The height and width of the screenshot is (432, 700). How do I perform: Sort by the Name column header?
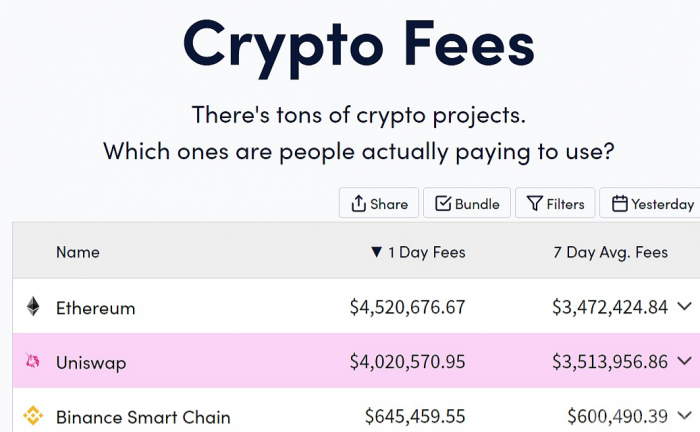(78, 253)
